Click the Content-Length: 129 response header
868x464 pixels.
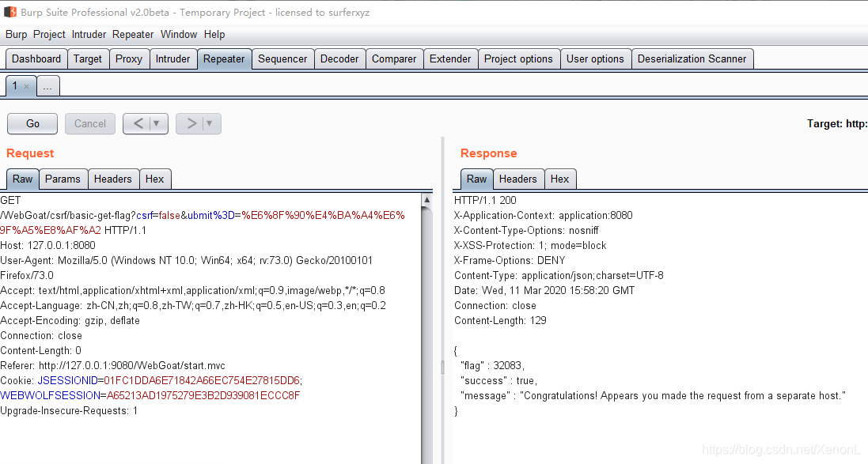tap(500, 320)
